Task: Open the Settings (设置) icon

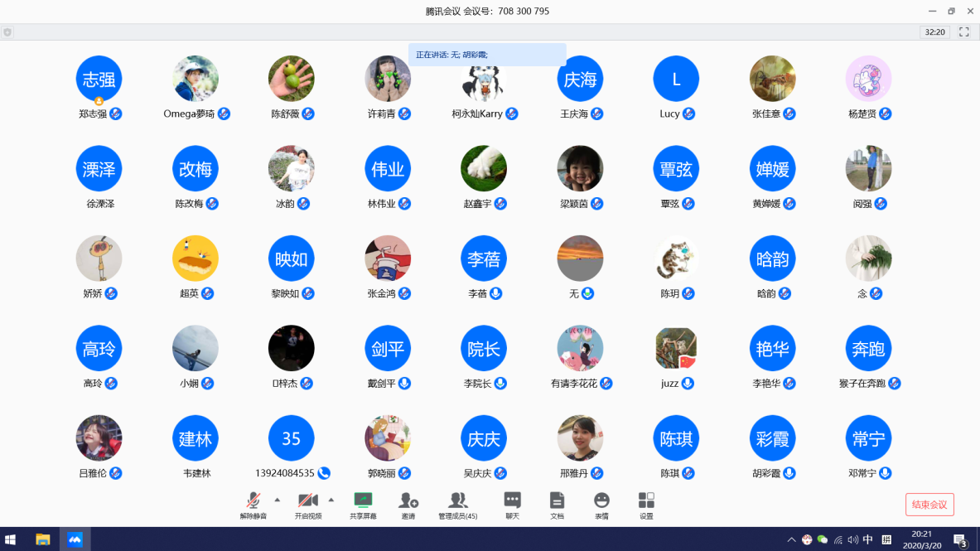Action: [x=646, y=500]
